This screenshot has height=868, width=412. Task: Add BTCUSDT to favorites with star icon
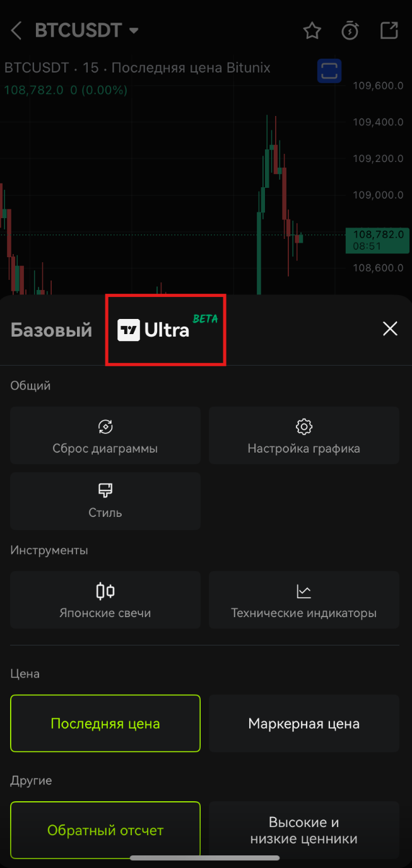click(x=312, y=30)
